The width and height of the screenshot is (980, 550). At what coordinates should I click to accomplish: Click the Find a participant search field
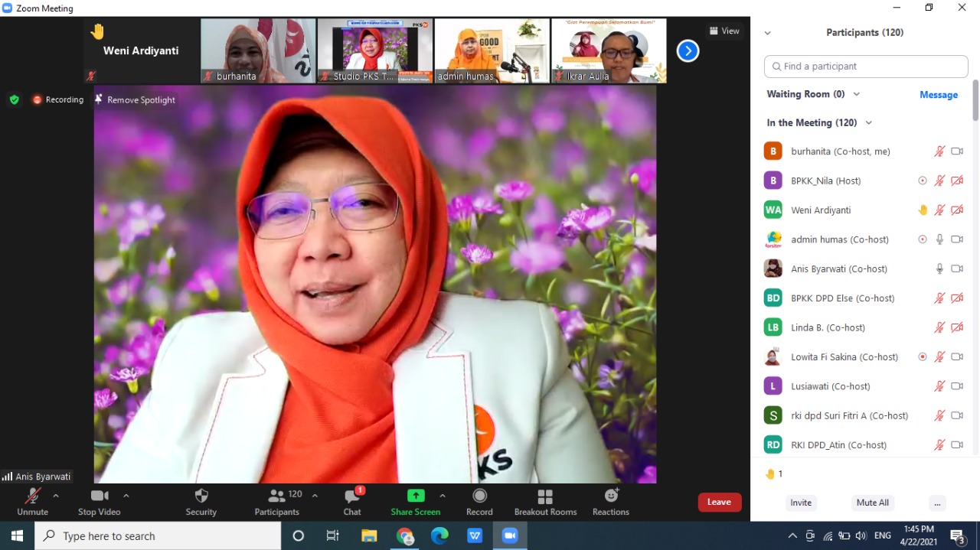click(x=866, y=67)
